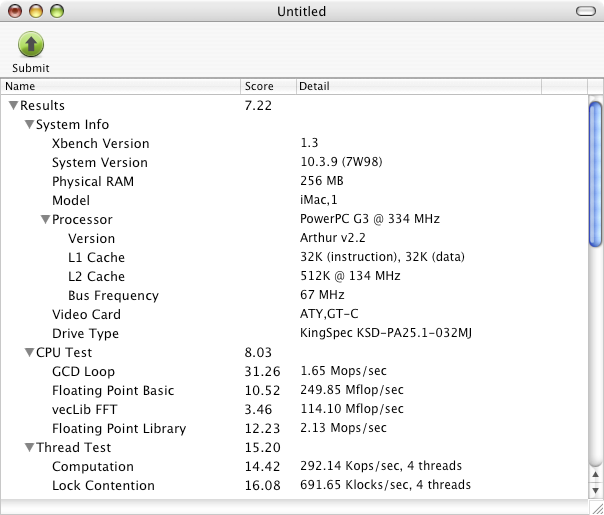Click the scrollbar up arrow

(596, 475)
